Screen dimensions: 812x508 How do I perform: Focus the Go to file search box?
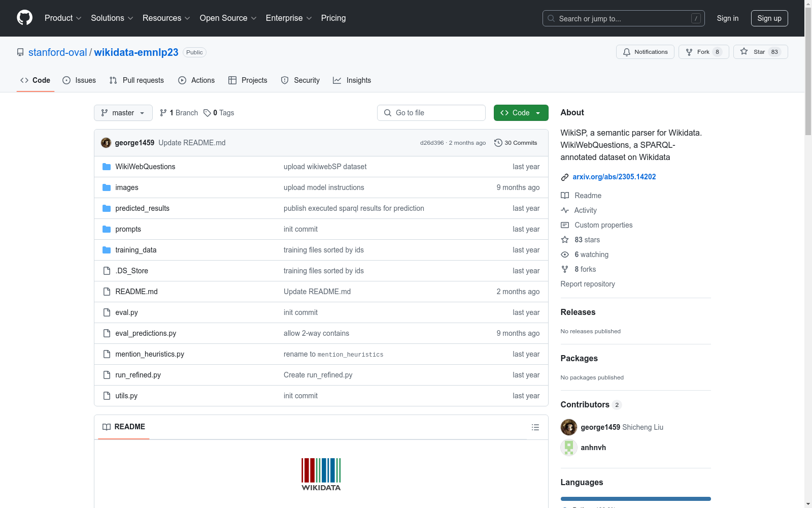tap(431, 113)
